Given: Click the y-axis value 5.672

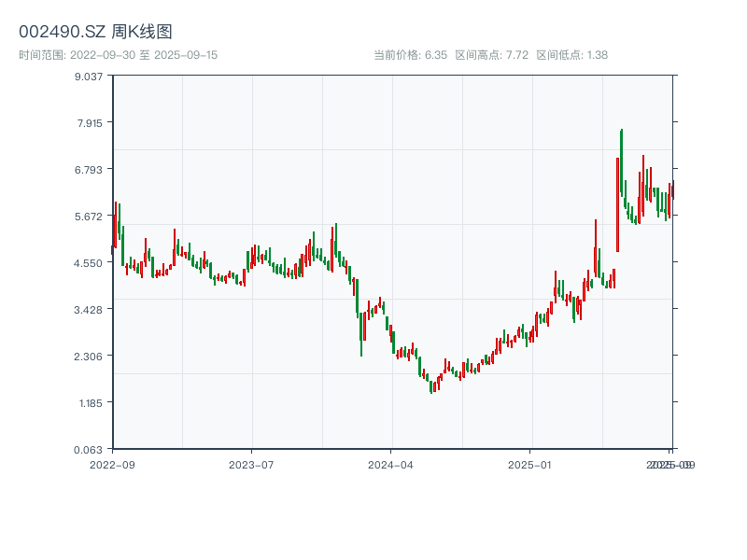Looking at the screenshot, I should 89,217.
